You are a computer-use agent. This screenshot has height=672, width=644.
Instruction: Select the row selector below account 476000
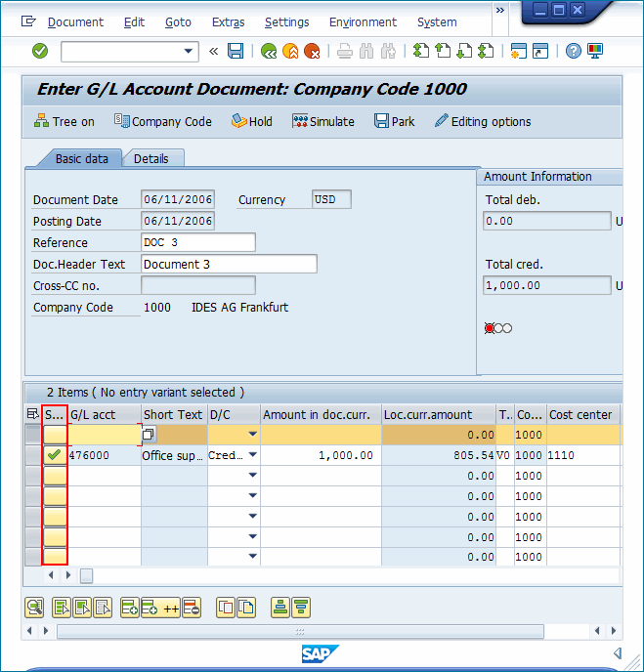point(33,476)
